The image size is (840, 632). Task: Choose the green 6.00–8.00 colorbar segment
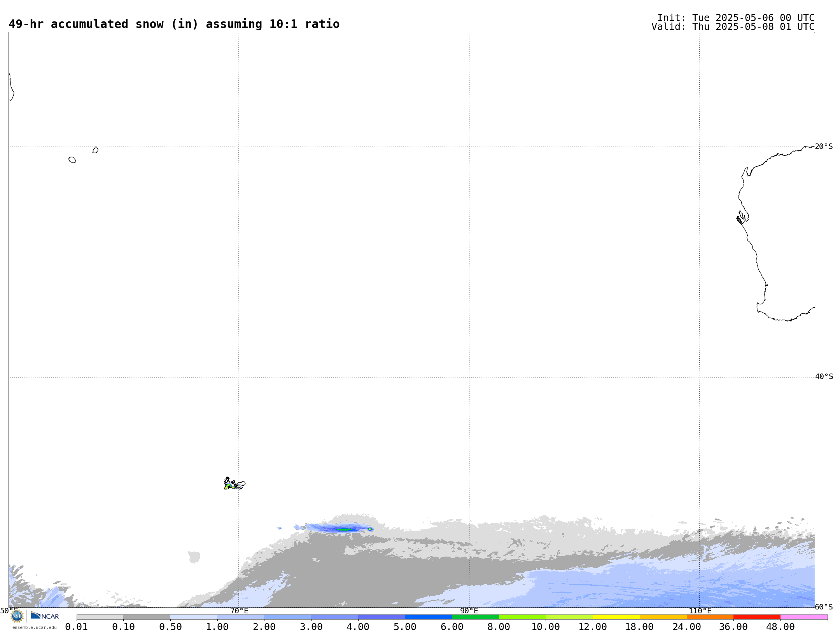click(475, 617)
